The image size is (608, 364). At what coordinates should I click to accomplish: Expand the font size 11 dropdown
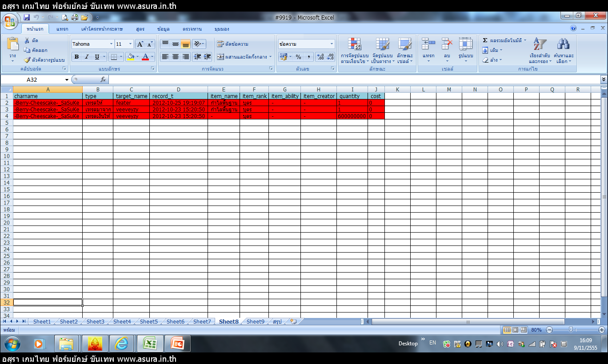[x=130, y=44]
